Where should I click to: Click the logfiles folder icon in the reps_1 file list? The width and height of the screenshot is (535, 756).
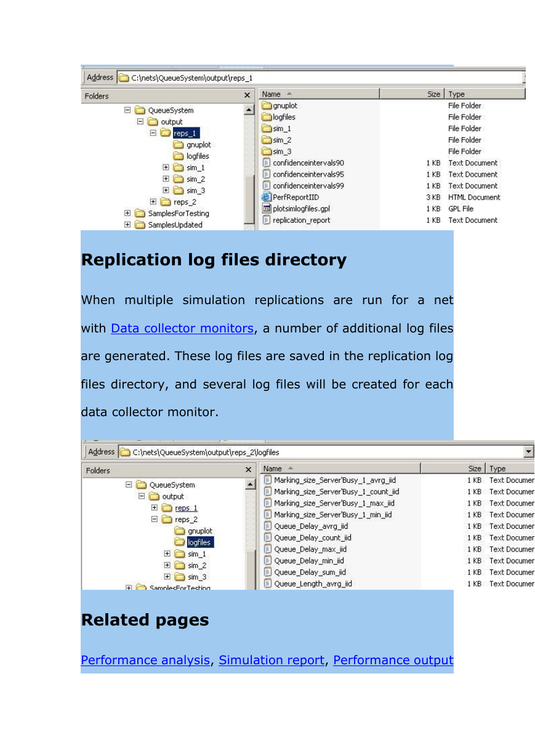click(267, 117)
